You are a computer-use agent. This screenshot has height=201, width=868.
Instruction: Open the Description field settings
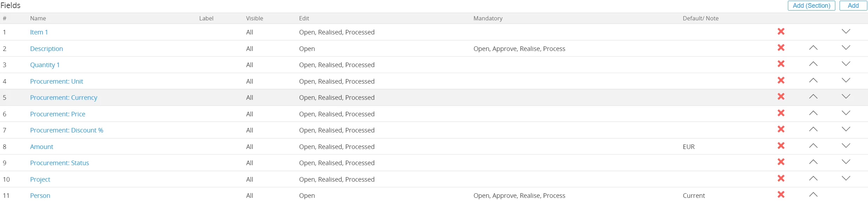[46, 49]
